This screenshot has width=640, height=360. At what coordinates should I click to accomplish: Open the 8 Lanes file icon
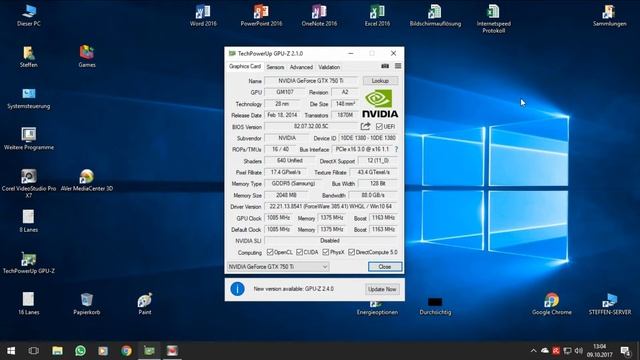(29, 221)
